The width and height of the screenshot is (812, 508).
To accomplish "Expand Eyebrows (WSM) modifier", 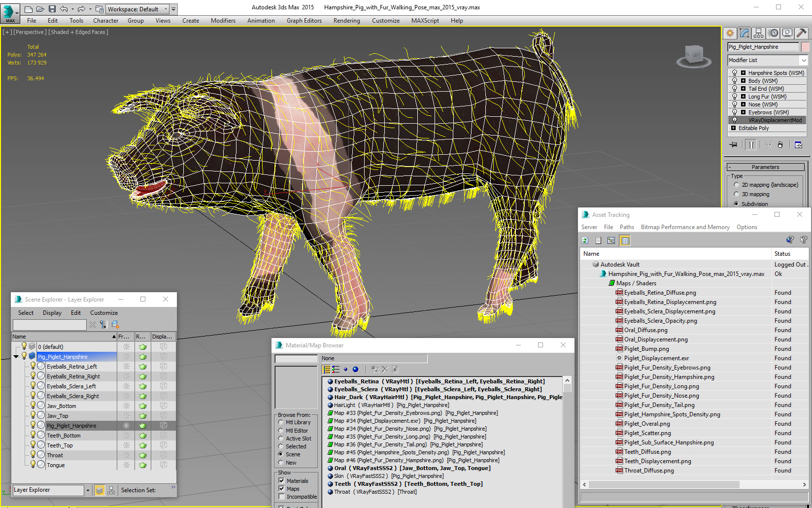I will pos(743,112).
